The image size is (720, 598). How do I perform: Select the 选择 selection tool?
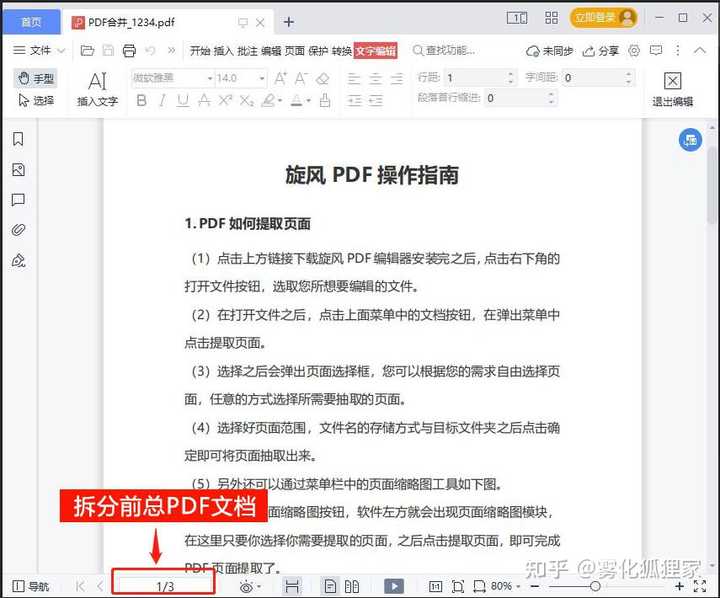36,100
